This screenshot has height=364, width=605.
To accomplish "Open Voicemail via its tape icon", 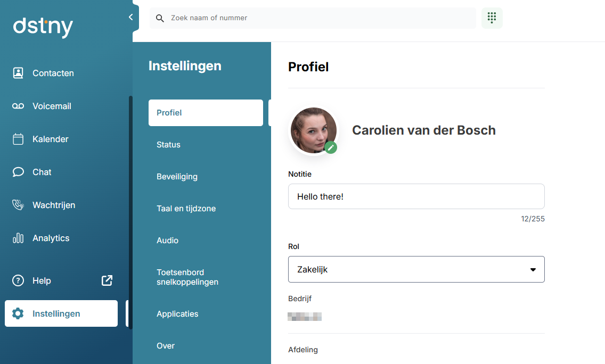I will tap(18, 106).
